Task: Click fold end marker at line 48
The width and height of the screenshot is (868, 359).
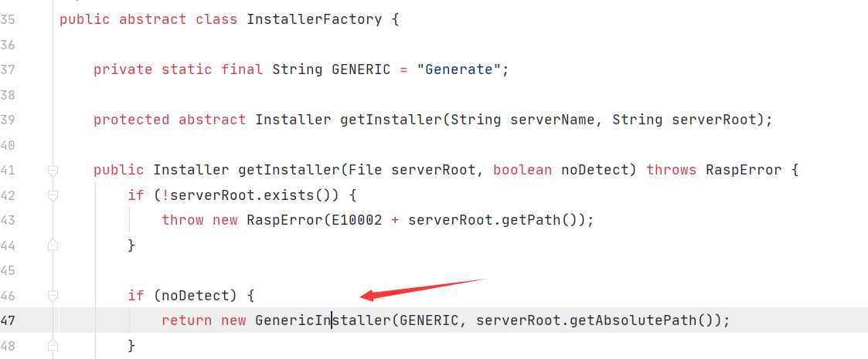Action: 53,347
